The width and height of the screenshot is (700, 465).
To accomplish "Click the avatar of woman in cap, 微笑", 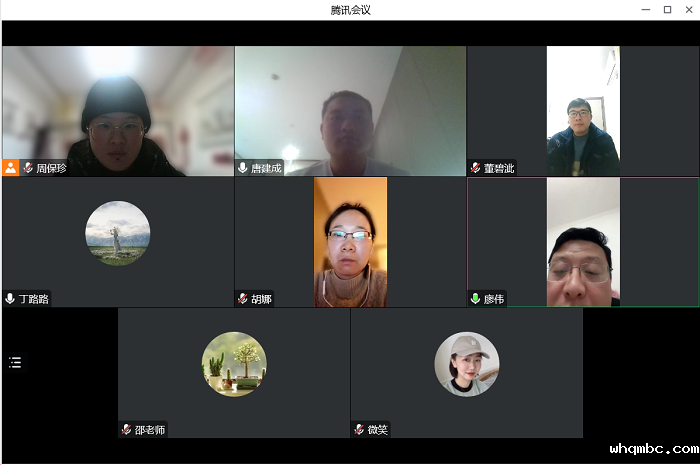I will [467, 364].
